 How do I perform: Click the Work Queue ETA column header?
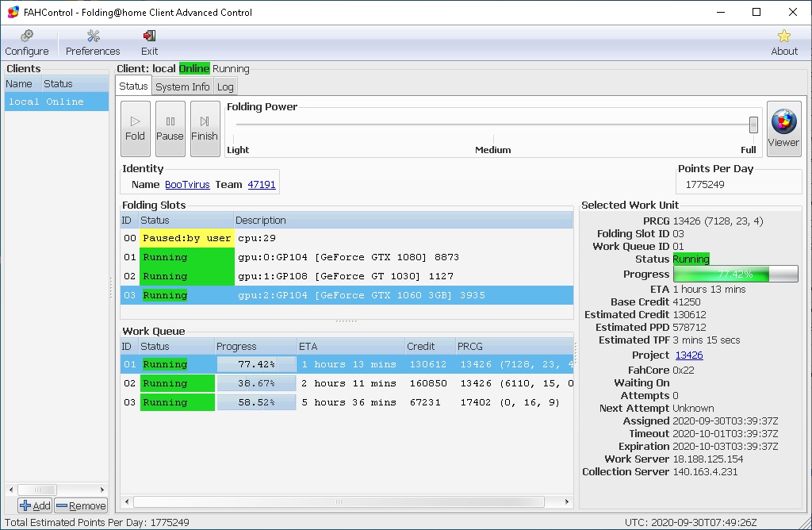(x=350, y=346)
